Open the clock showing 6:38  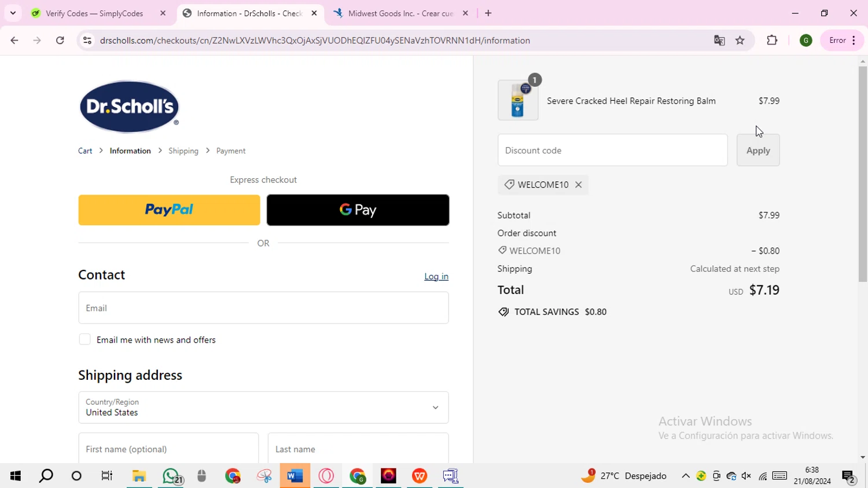click(812, 475)
